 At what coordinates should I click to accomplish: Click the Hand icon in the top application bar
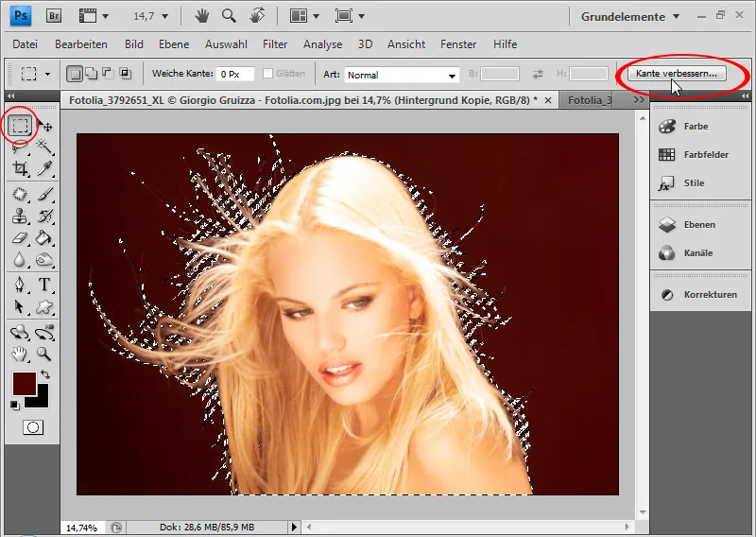pos(202,16)
